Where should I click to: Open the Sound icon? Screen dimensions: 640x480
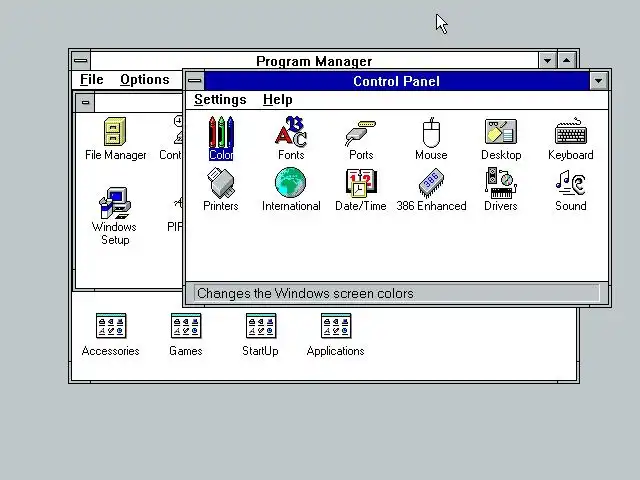[571, 190]
